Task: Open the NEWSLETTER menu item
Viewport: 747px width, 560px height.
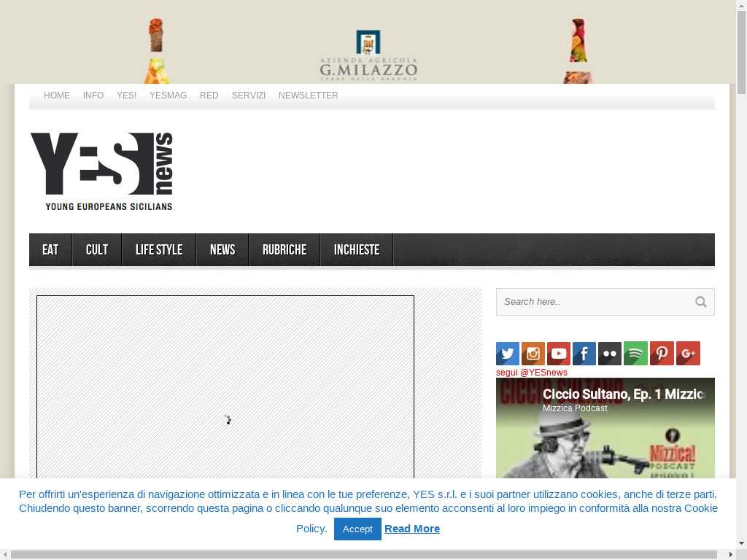Action: click(309, 96)
